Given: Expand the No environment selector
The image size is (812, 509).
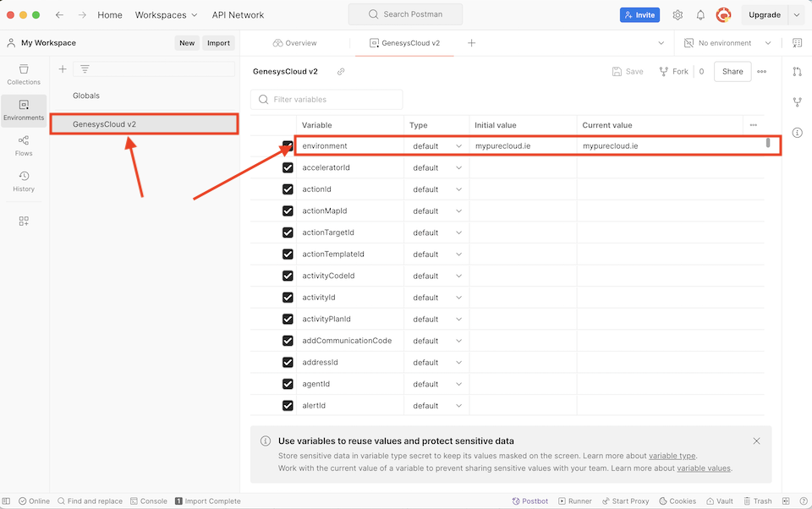Looking at the screenshot, I should 727,42.
